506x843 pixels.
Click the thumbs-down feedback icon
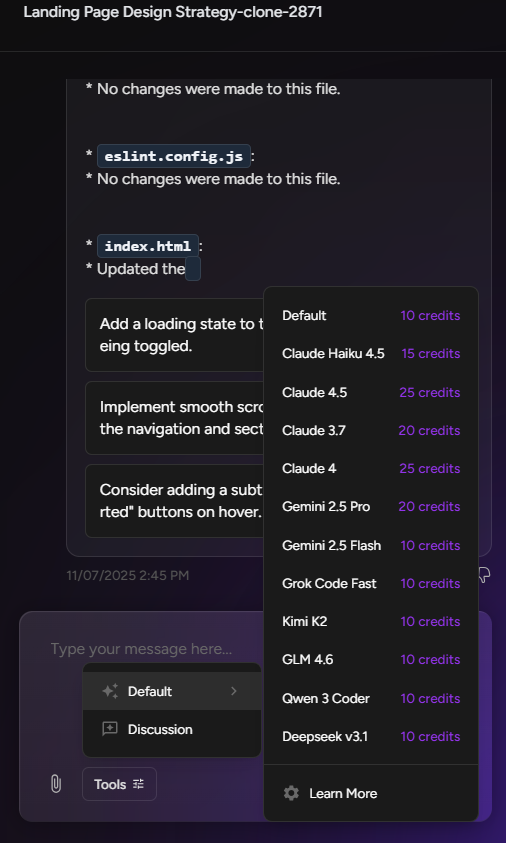point(484,575)
